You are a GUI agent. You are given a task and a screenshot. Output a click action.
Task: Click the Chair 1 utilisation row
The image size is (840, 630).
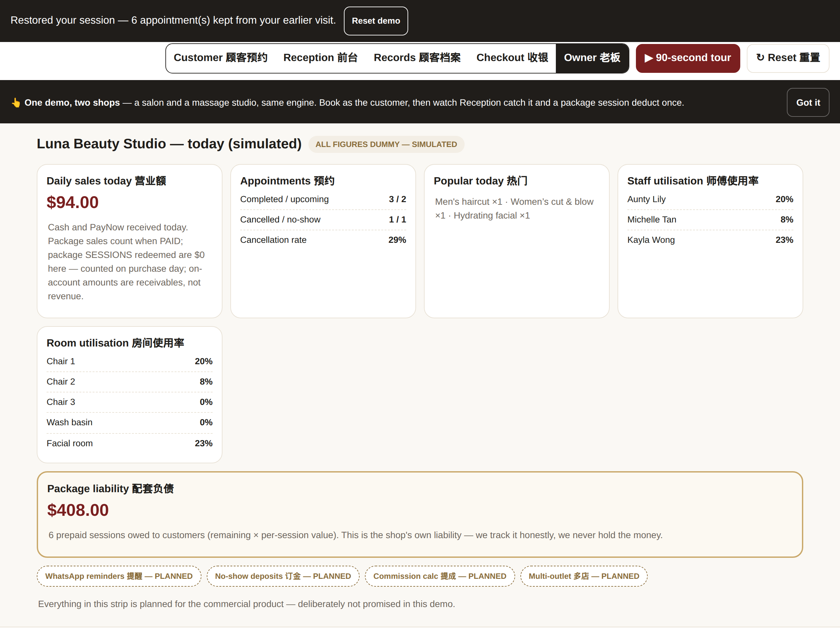tap(130, 361)
